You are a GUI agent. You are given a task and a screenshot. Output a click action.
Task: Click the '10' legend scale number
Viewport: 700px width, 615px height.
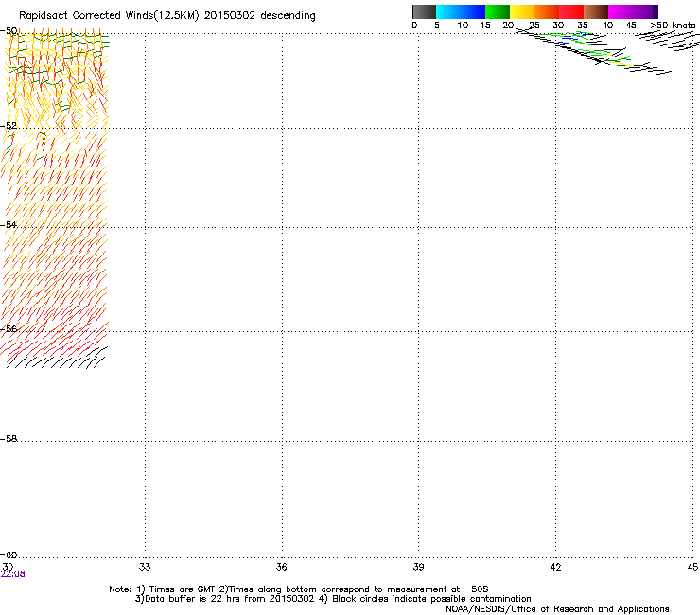[x=463, y=26]
